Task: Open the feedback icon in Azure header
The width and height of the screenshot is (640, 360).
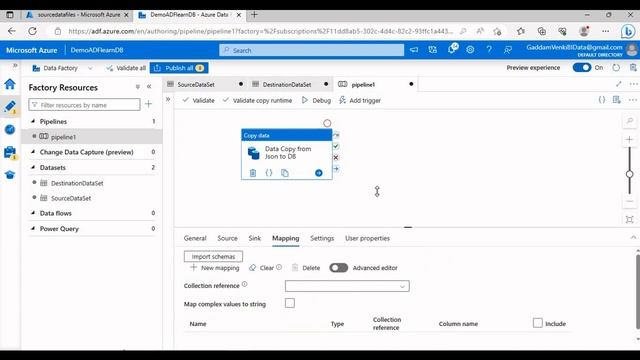Action: (508, 50)
